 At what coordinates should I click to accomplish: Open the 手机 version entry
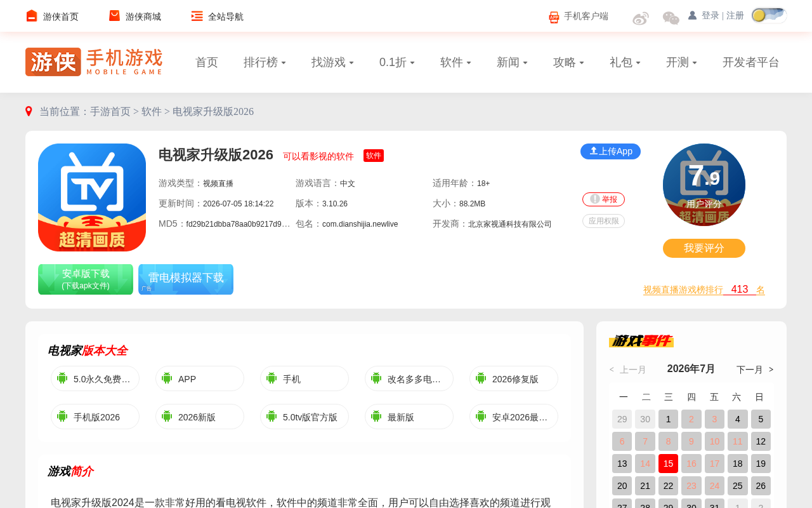(304, 378)
